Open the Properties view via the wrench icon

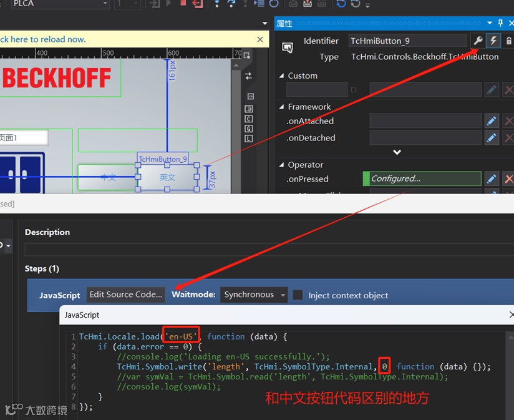click(478, 41)
